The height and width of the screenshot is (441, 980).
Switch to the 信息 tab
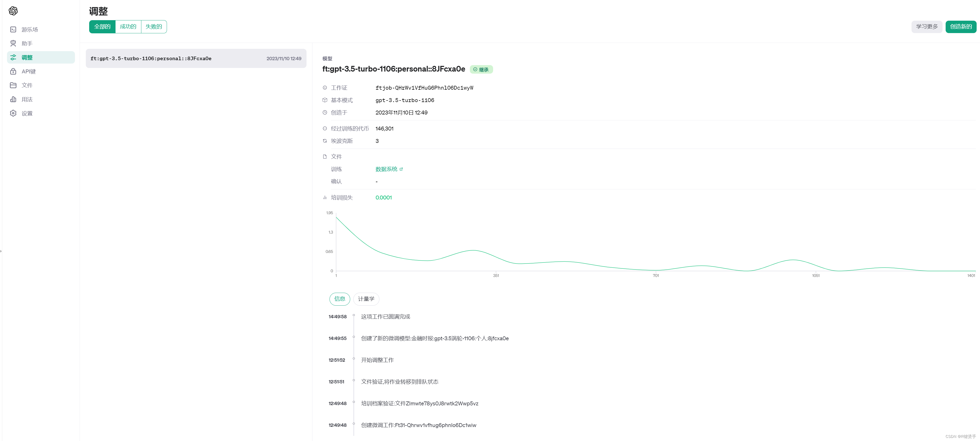click(340, 299)
